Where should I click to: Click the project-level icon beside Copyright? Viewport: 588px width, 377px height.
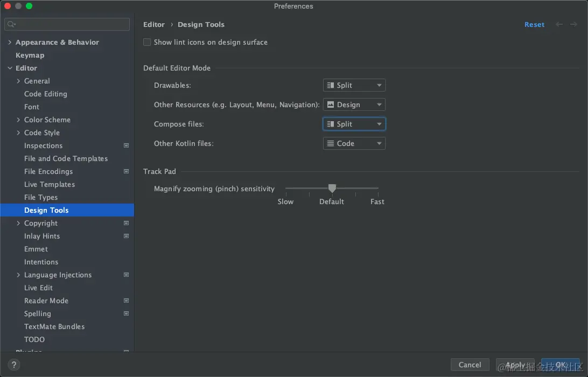click(127, 223)
